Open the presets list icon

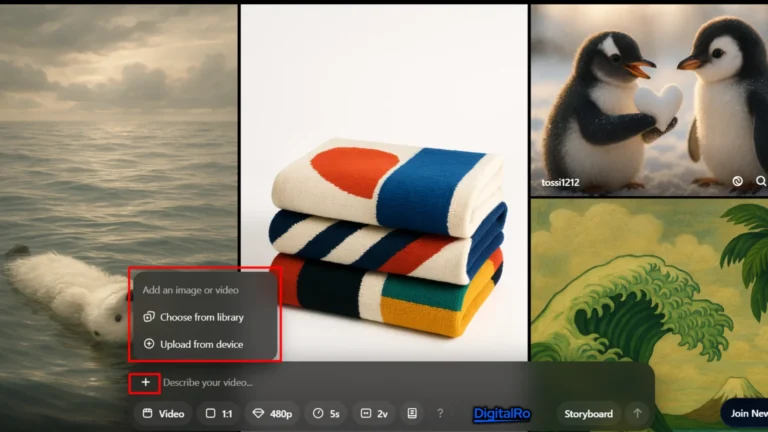[412, 413]
